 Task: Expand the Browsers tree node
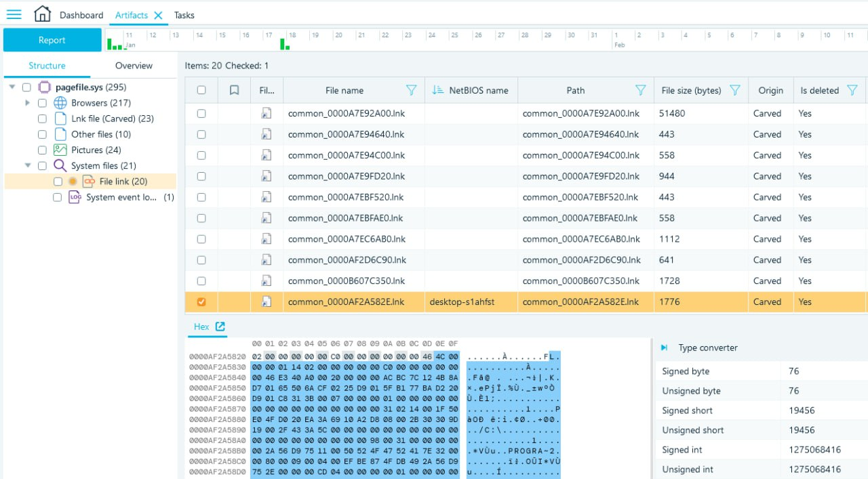(x=28, y=103)
